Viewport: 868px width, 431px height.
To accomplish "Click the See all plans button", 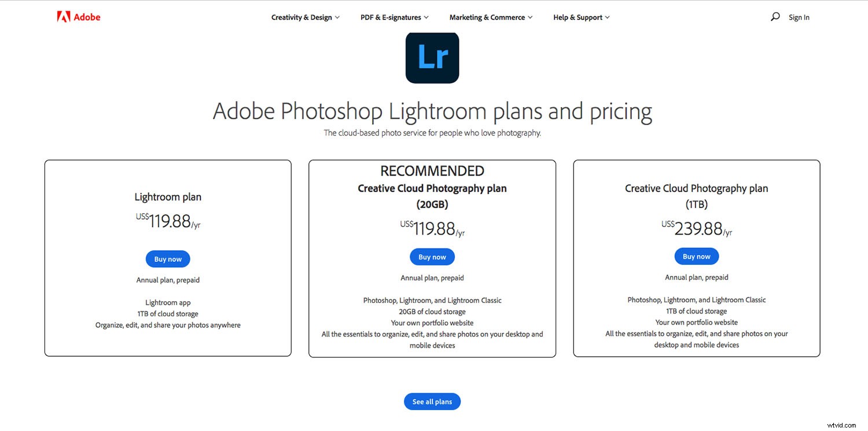I will point(432,401).
